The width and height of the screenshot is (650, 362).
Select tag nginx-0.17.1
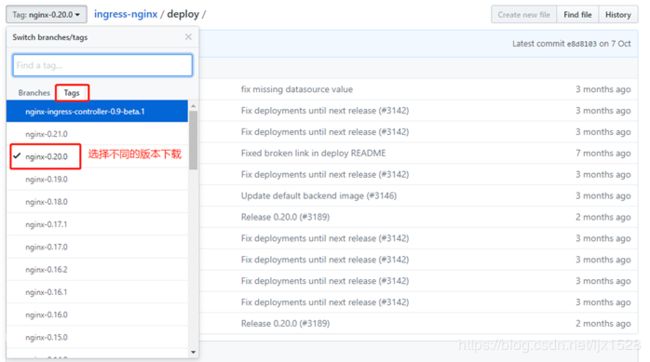97,224
